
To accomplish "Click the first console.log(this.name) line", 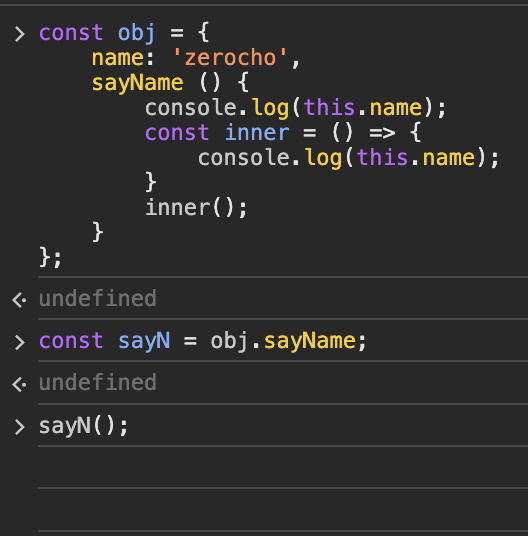I will point(296,108).
